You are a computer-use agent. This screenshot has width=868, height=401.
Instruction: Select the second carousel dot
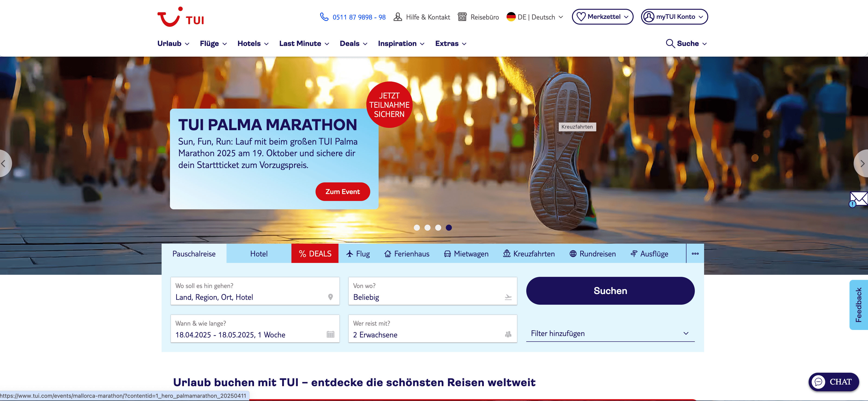pyautogui.click(x=427, y=228)
